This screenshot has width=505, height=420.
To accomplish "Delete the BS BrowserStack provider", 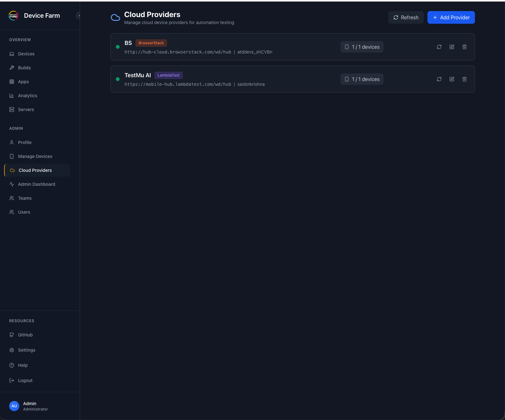I will coord(464,47).
